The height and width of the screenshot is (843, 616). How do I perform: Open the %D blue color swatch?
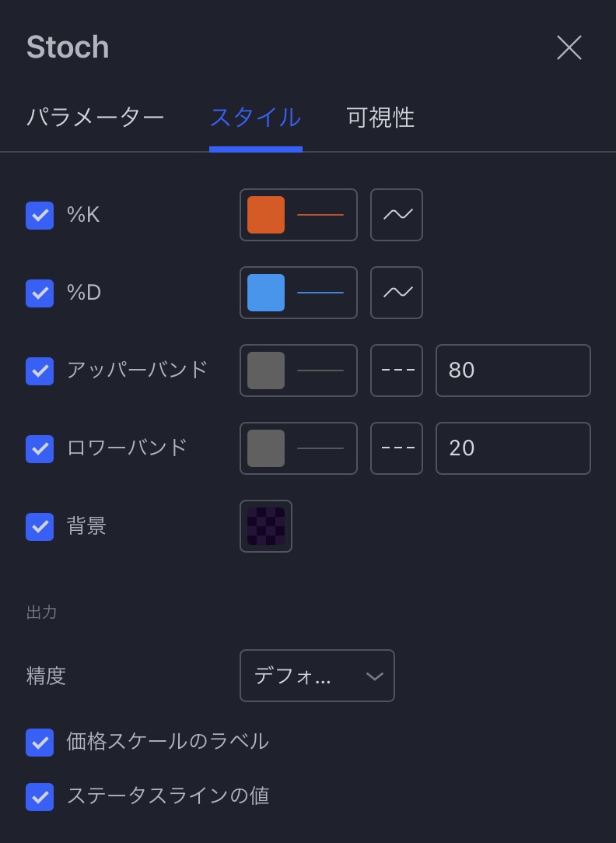[x=266, y=293]
